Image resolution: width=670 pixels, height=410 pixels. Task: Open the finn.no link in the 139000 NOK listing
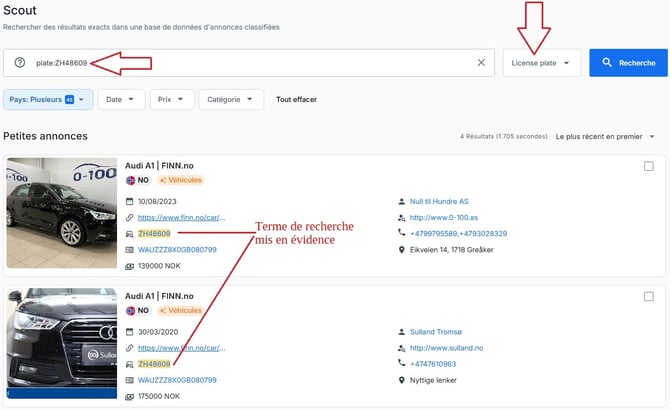click(x=182, y=217)
